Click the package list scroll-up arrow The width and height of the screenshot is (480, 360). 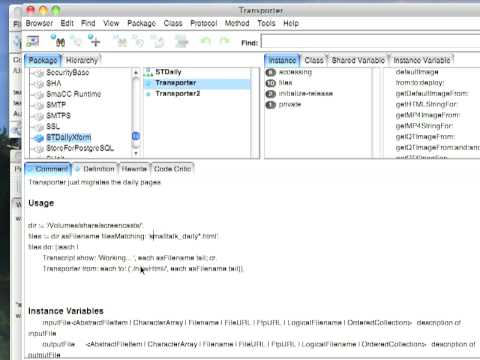point(136,72)
